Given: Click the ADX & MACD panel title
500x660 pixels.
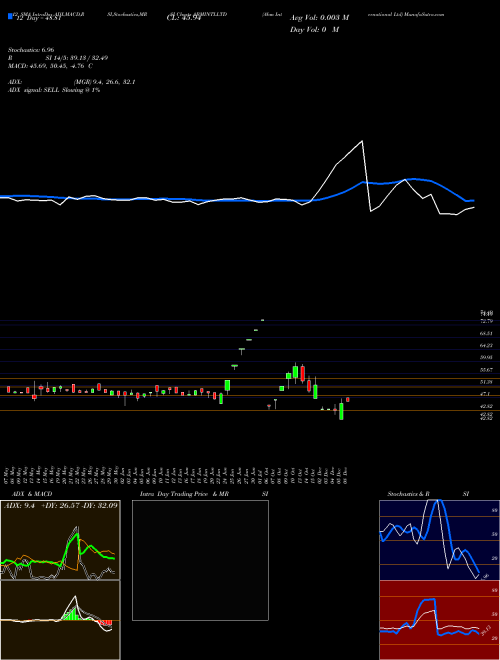Looking at the screenshot, I should (x=32, y=494).
